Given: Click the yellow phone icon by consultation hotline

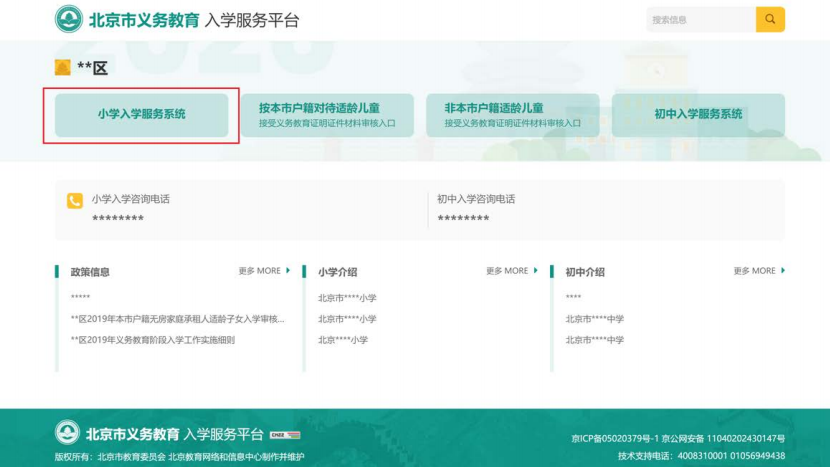Looking at the screenshot, I should tap(75, 201).
